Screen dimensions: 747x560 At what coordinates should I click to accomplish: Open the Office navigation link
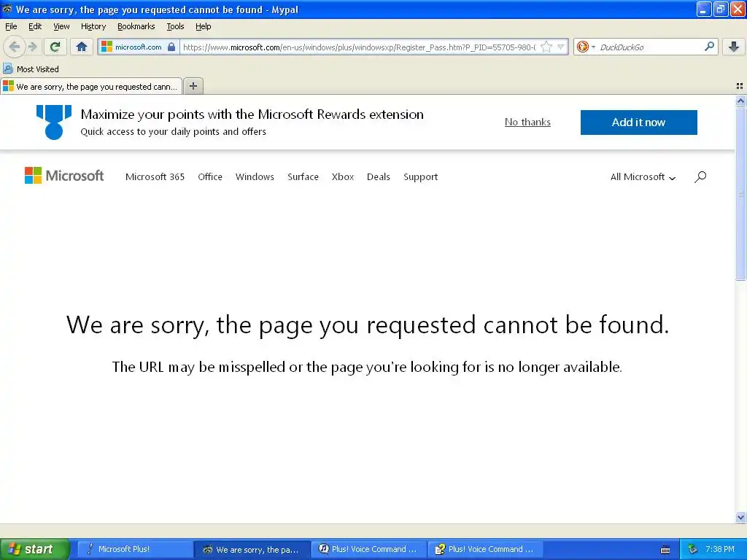tap(210, 176)
